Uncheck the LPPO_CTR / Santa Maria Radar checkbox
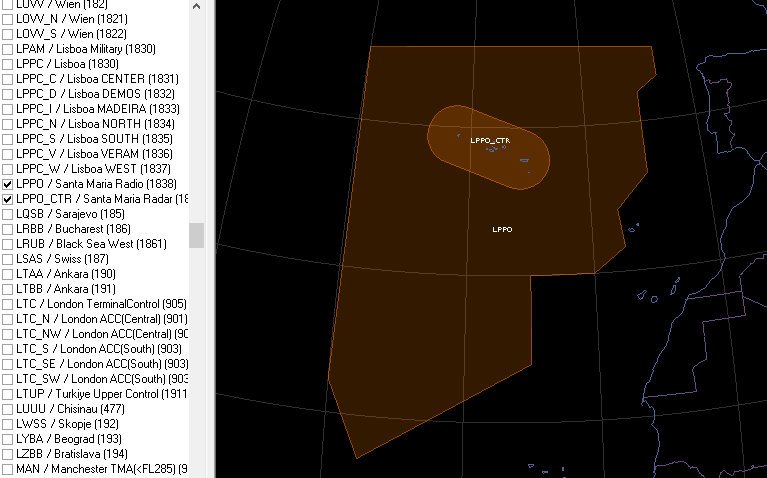 tap(8, 199)
